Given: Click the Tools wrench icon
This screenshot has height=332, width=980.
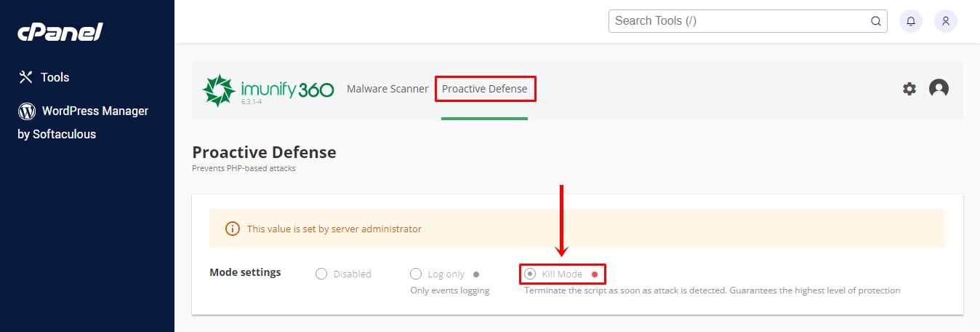Looking at the screenshot, I should coord(26,77).
